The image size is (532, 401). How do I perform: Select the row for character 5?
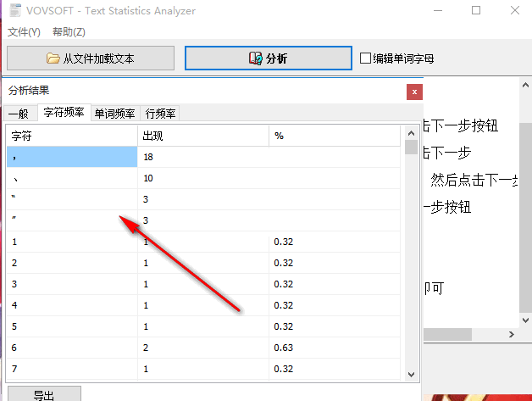click(x=203, y=326)
